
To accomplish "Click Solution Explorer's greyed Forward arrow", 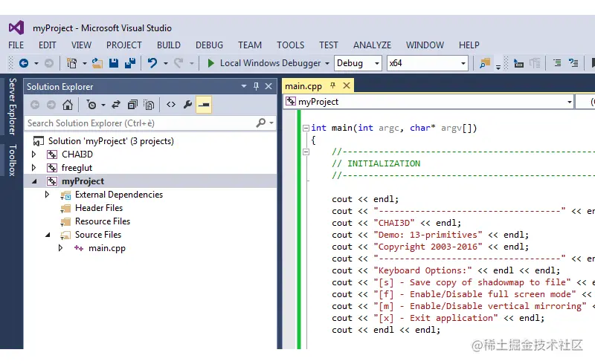I will pyautogui.click(x=51, y=105).
